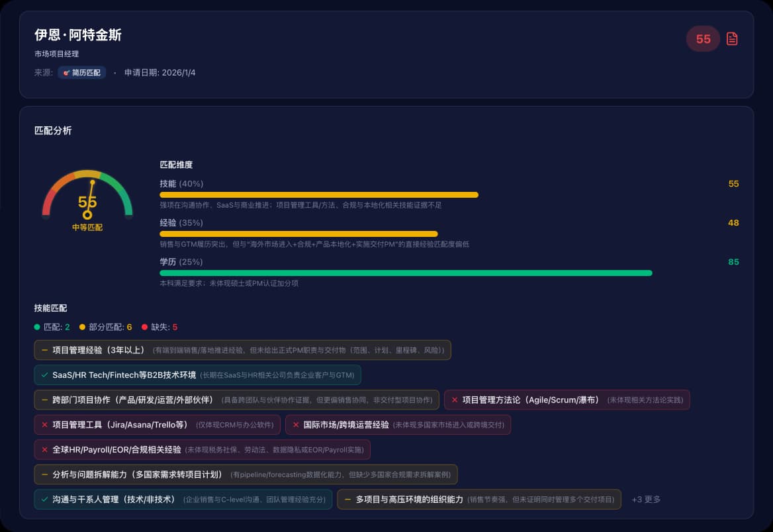Click the 简历匹配 source tag
The height and width of the screenshot is (532, 773).
(81, 73)
